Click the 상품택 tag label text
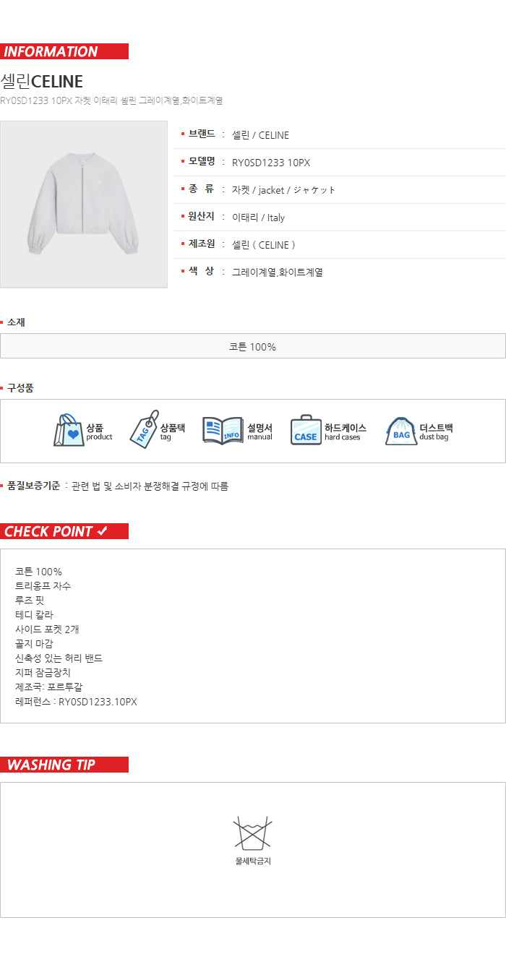This screenshot has width=506, height=980. tap(173, 431)
